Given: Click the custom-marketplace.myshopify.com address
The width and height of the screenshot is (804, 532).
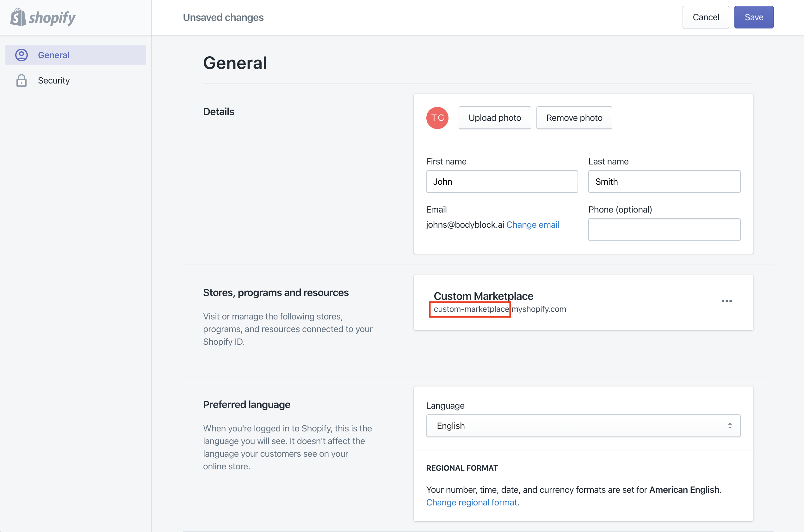Looking at the screenshot, I should click(x=500, y=309).
